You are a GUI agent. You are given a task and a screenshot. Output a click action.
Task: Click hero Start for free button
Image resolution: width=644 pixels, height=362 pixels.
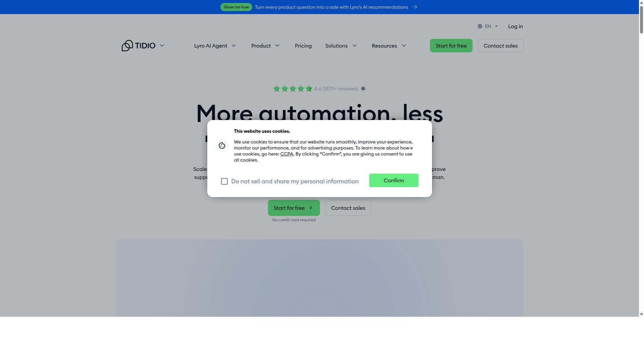[x=294, y=208]
